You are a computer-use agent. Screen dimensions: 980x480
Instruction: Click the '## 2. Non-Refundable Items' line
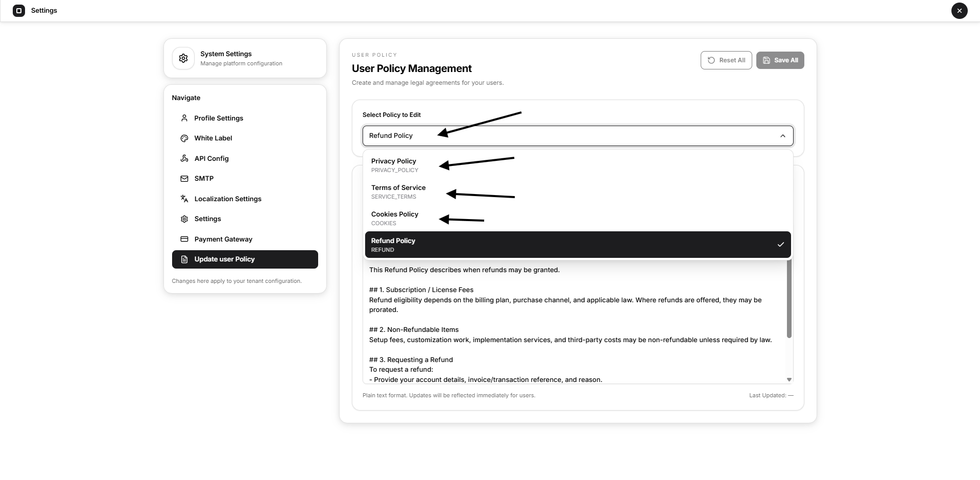point(414,329)
